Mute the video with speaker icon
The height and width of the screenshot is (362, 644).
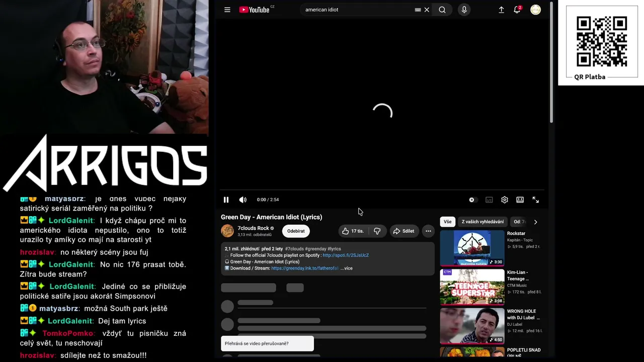pos(243,200)
